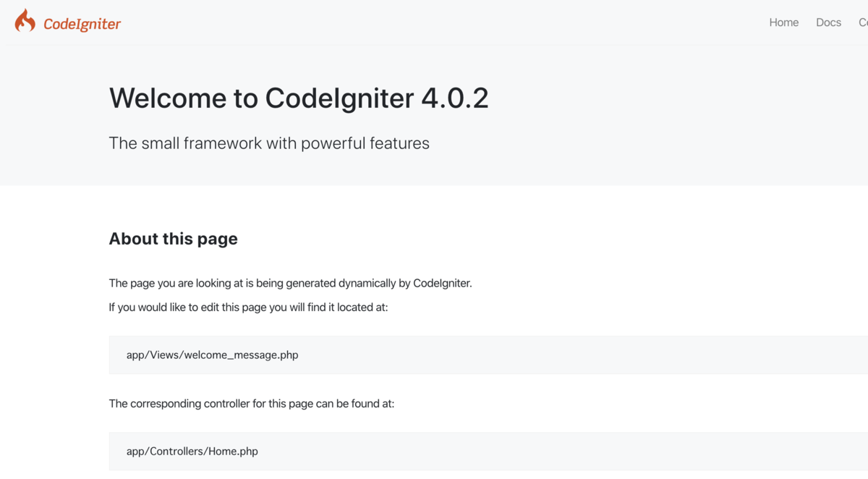Screen dimensions: 868x479
Task: Select the app/Views/welcome_message.php code path
Action: click(212, 355)
